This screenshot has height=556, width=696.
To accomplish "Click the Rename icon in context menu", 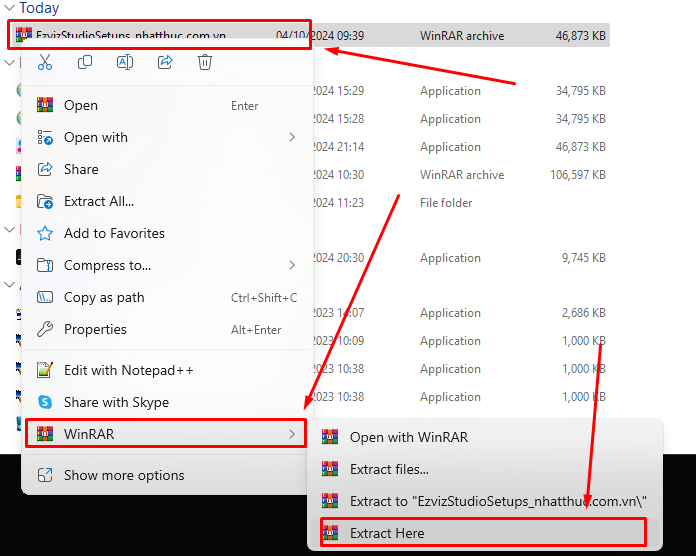I will pos(125,62).
